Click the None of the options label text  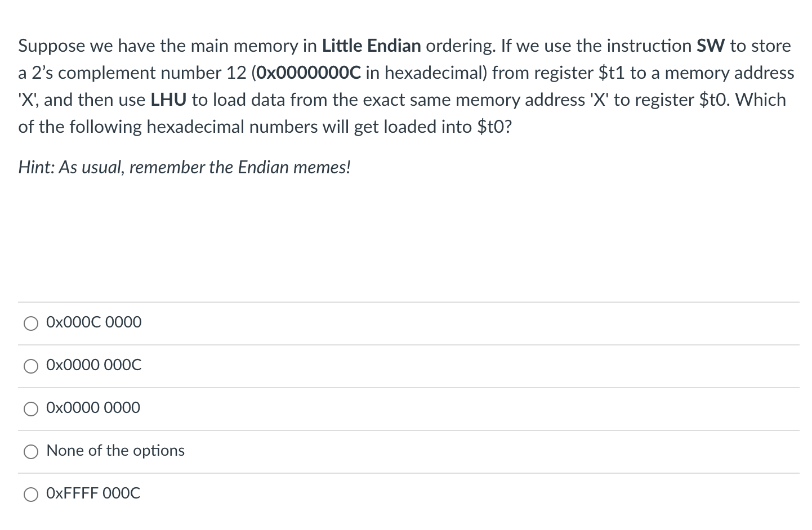(x=115, y=451)
